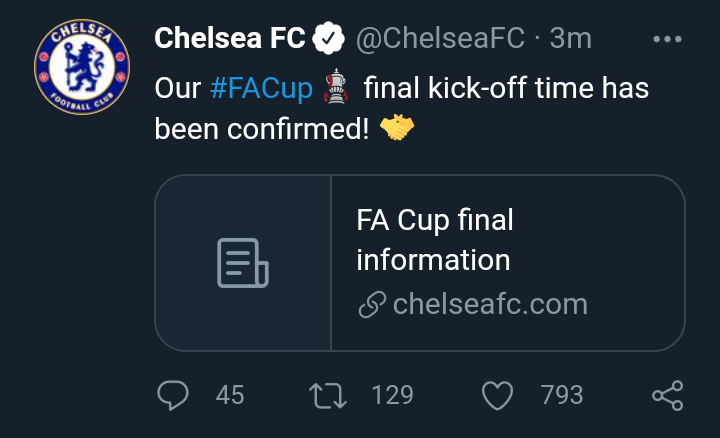The image size is (720, 438).
Task: Click the 3m timestamp
Action: (570, 38)
